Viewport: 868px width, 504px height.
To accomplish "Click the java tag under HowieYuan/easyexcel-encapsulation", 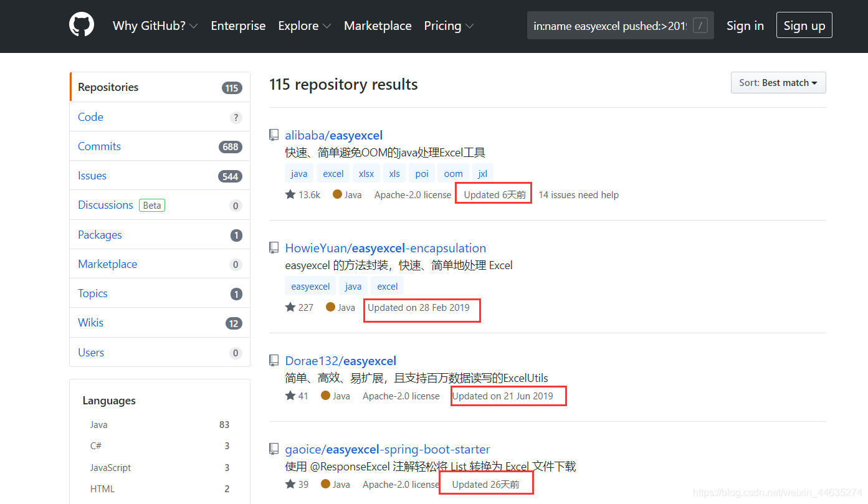I will click(x=353, y=287).
